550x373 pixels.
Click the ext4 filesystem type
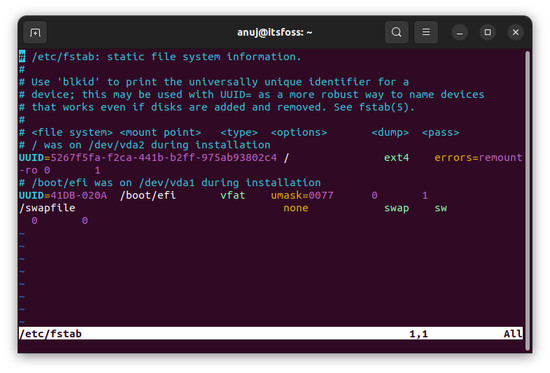coord(396,158)
